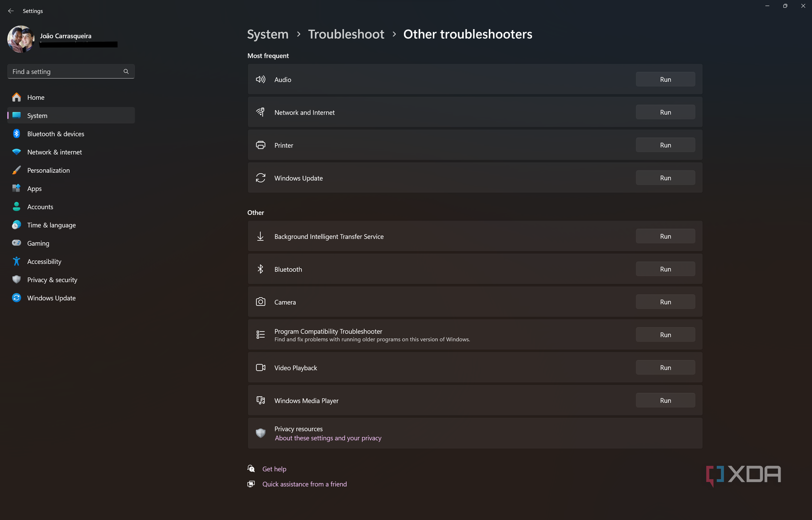Open About these settings and your privacy link
The image size is (812, 520).
(328, 438)
